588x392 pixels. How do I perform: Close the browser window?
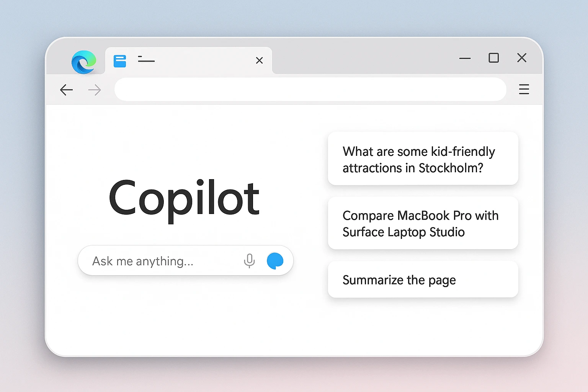pyautogui.click(x=522, y=58)
